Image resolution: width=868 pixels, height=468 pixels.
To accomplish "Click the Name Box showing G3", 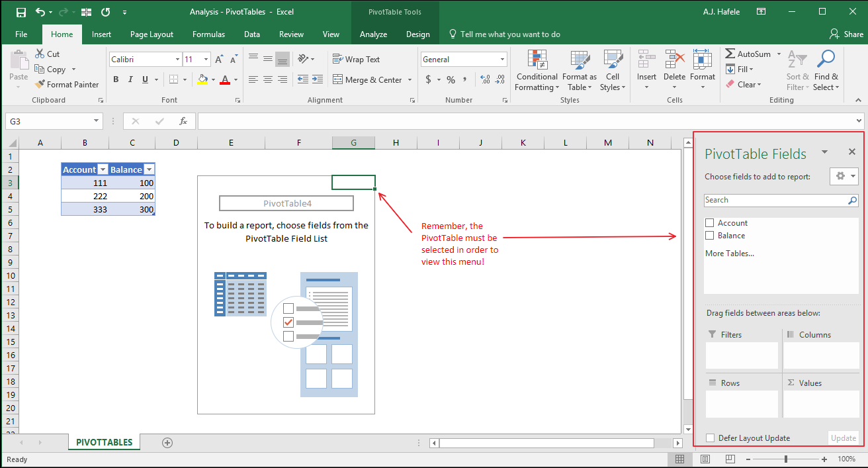I will (48, 121).
